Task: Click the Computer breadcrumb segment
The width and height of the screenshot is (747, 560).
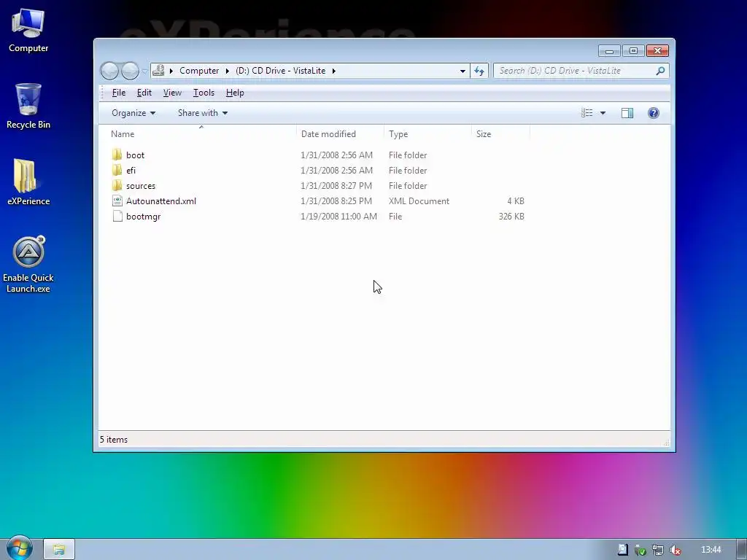Action: coord(199,71)
